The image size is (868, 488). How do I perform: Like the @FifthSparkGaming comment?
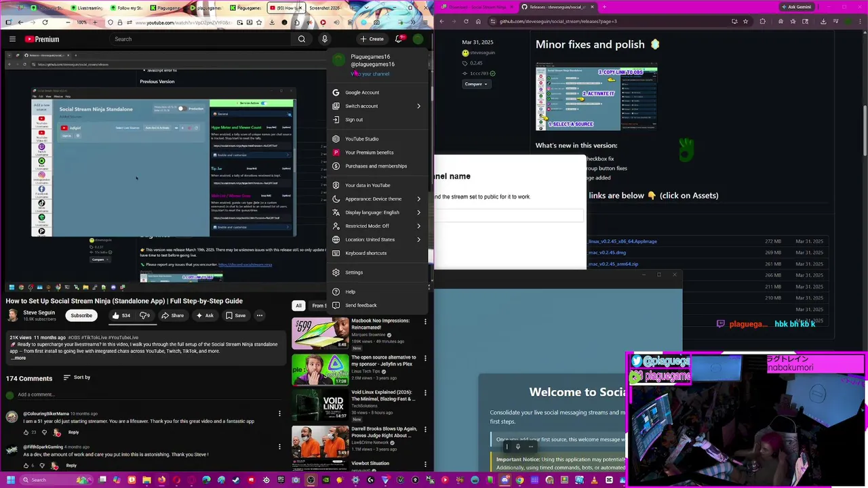pos(26,466)
